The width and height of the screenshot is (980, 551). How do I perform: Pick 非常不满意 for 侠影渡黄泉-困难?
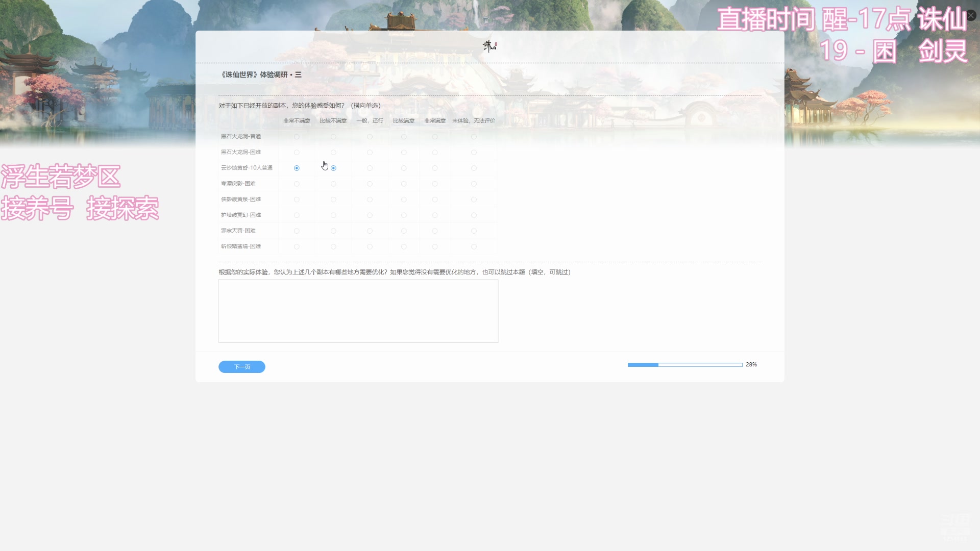pos(297,199)
